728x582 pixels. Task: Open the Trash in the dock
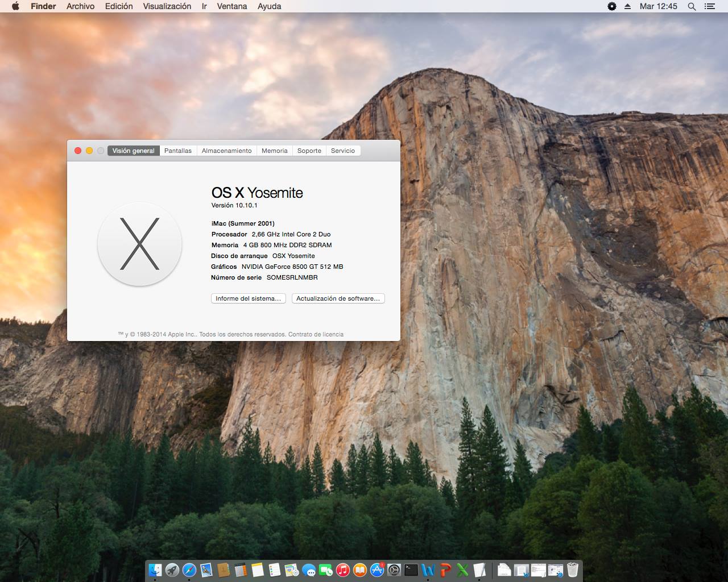pyautogui.click(x=573, y=569)
